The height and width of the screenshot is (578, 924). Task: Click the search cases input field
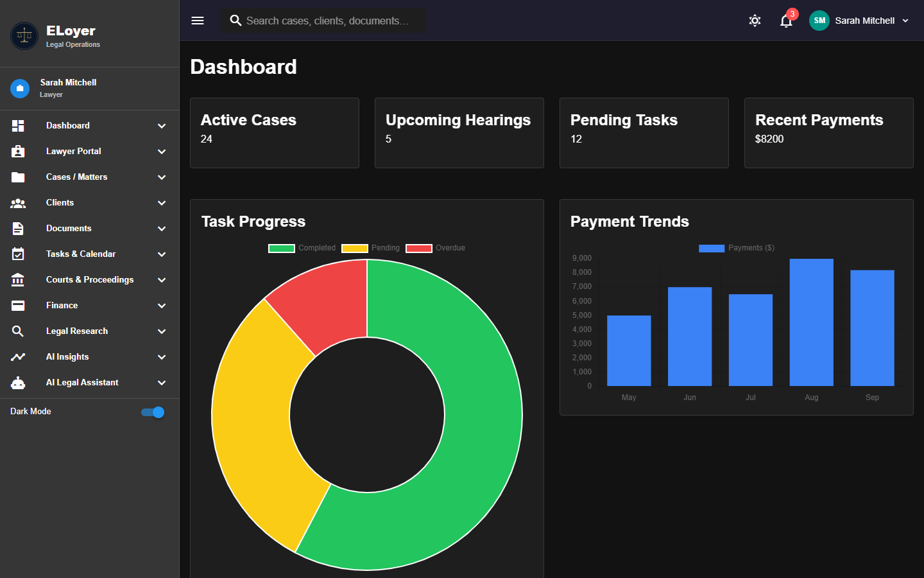(323, 21)
